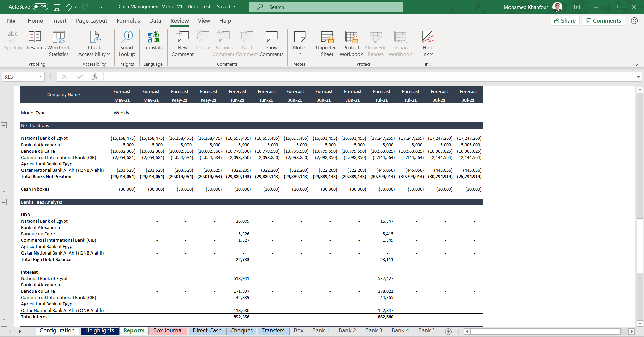Open the File menu
This screenshot has width=644, height=337.
point(11,21)
